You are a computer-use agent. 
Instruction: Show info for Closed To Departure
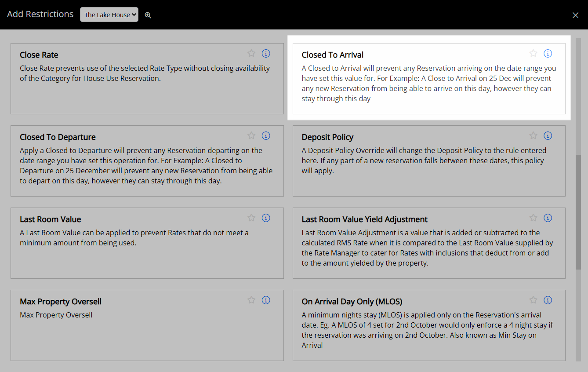pos(266,135)
